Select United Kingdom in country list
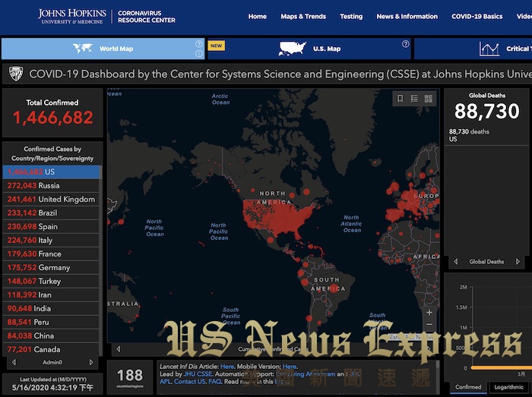 51,199
